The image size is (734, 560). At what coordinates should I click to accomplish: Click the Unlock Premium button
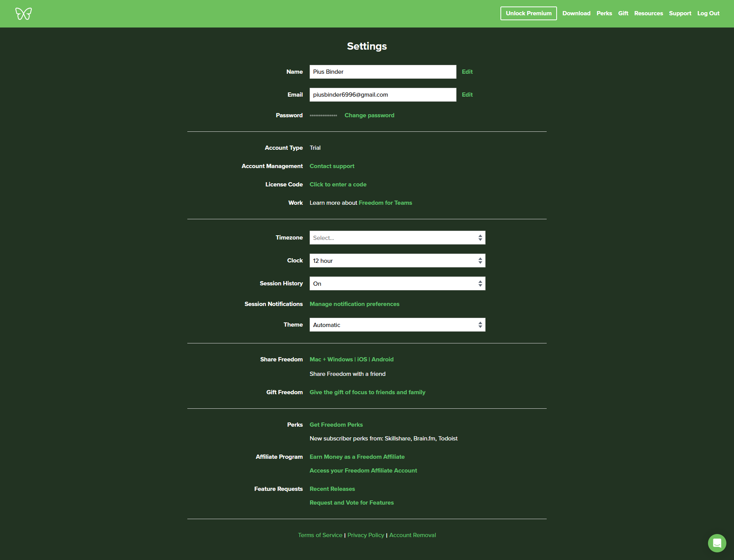point(529,13)
